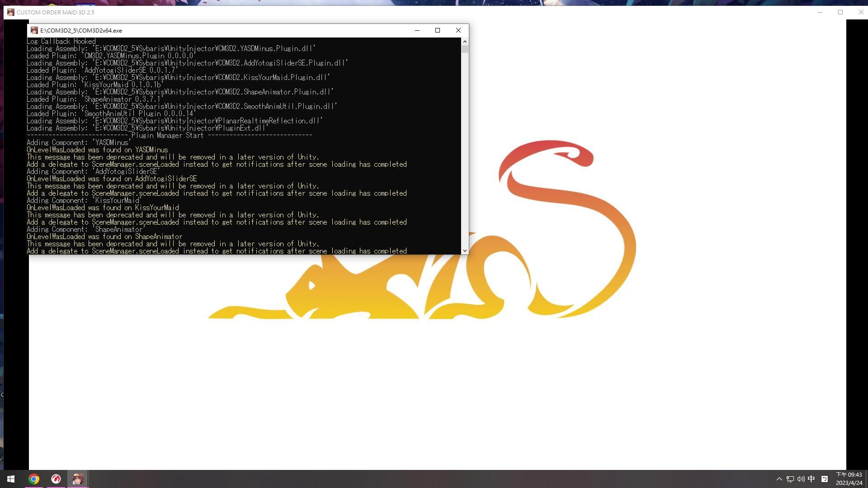
Task: Click the Show desktop strip at taskbar edge
Action: tap(867, 479)
